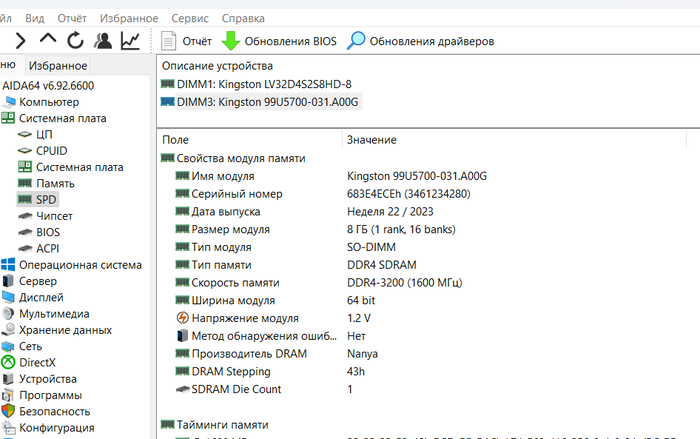Select ACPI in the tree
The image size is (700, 439).
click(x=47, y=248)
